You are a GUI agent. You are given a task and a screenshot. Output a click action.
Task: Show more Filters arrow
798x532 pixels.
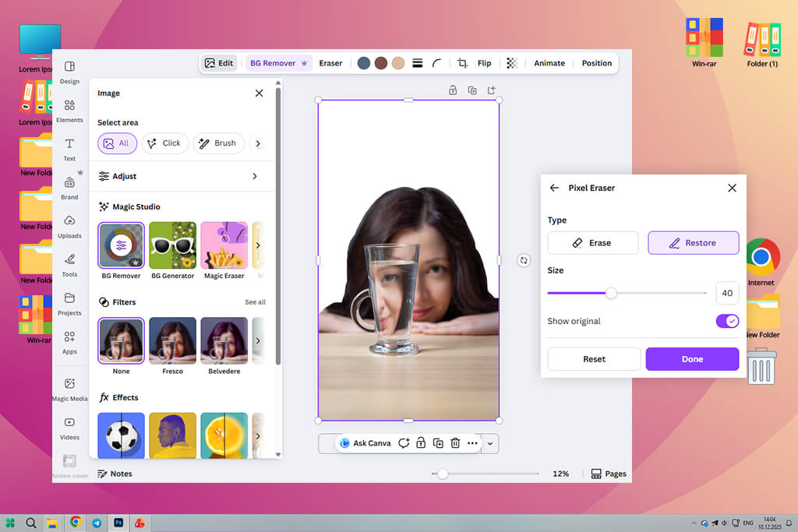(x=258, y=340)
